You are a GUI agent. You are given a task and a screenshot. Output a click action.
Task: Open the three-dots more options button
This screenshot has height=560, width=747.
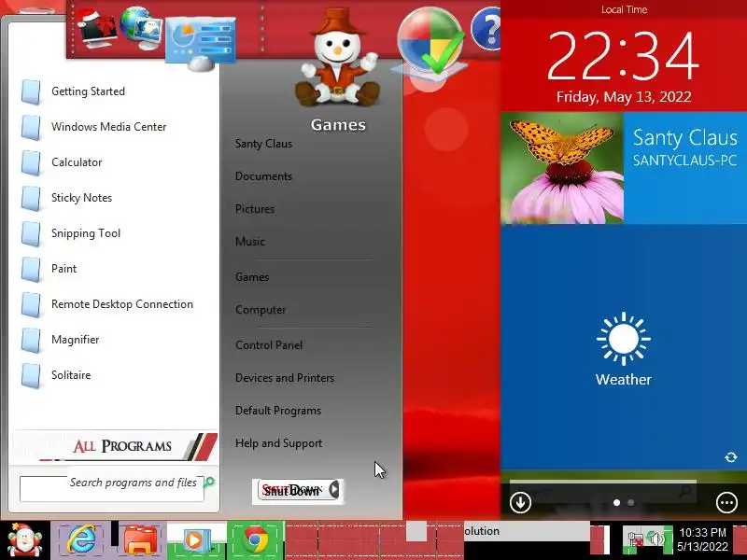(726, 502)
